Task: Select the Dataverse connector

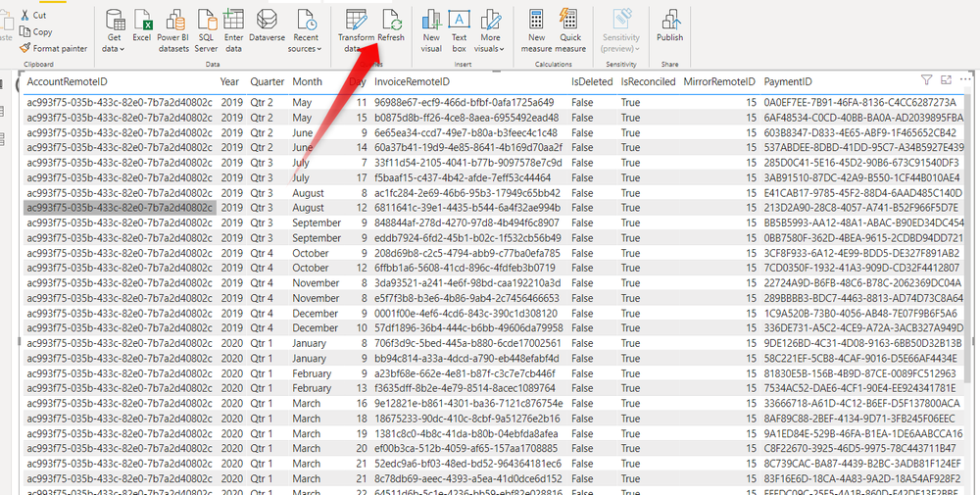Action: (x=267, y=29)
